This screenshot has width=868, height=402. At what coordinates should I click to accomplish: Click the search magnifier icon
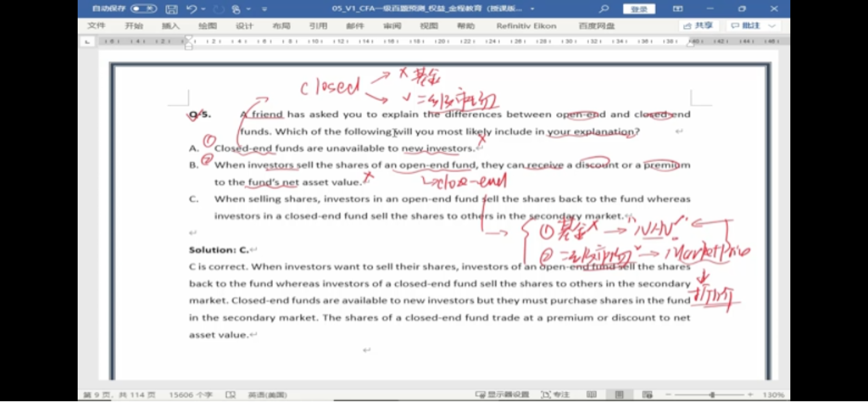click(604, 8)
